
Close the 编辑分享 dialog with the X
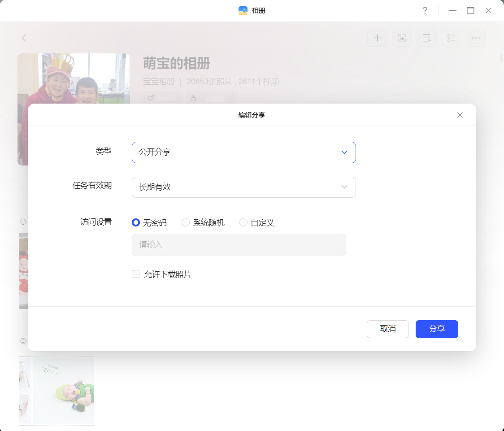coord(460,115)
